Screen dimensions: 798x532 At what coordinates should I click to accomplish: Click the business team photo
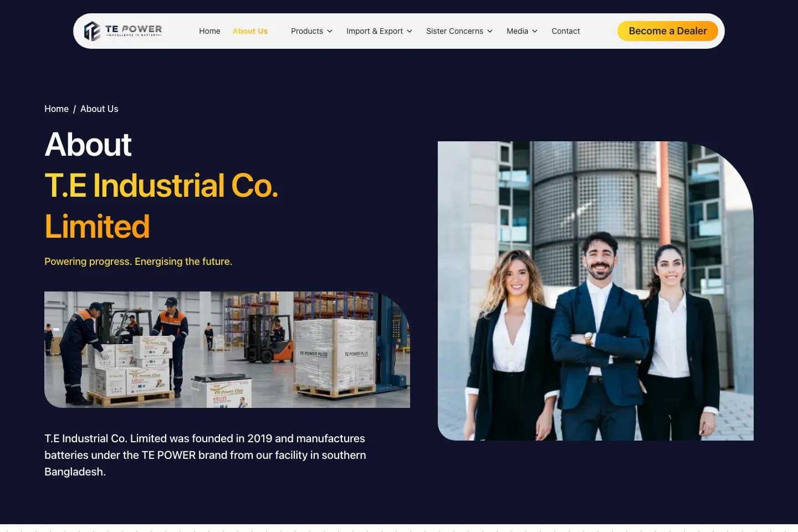596,291
